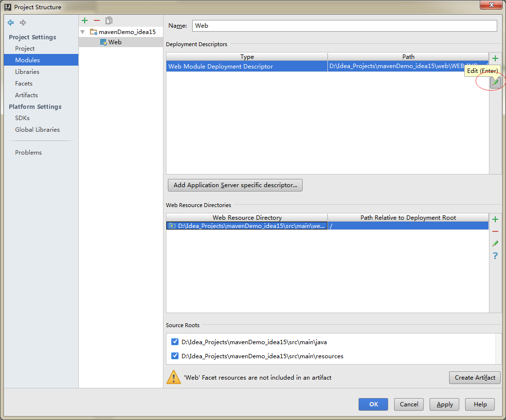Viewport: 506px width, 420px height.
Task: Edit the deployment descriptor with the pencil icon
Action: 495,83
